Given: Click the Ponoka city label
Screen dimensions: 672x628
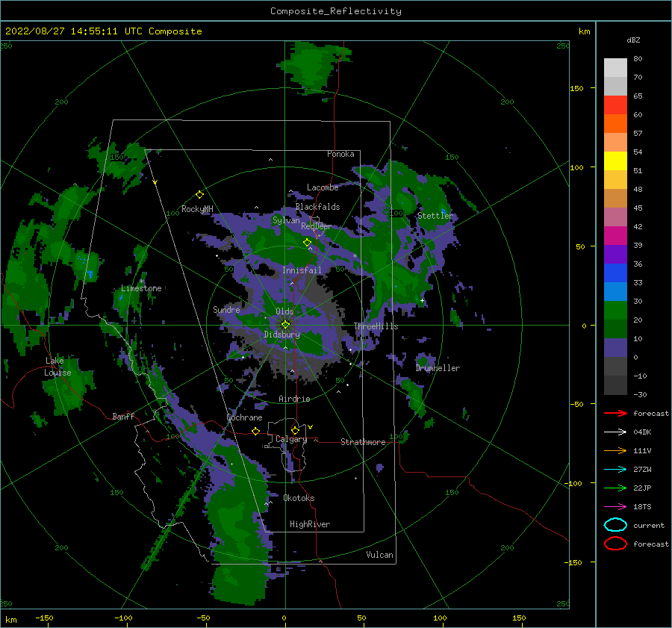Looking at the screenshot, I should point(340,154).
